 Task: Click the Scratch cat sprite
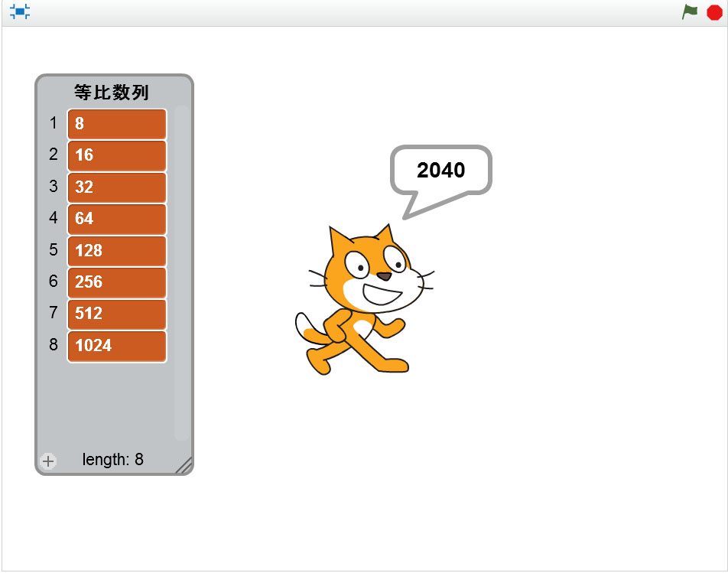[365, 299]
